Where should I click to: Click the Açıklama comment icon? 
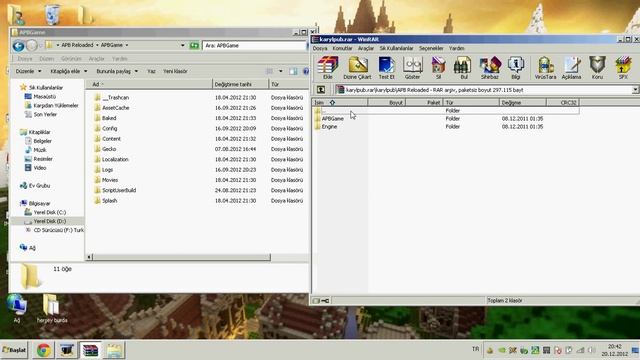[x=571, y=67]
